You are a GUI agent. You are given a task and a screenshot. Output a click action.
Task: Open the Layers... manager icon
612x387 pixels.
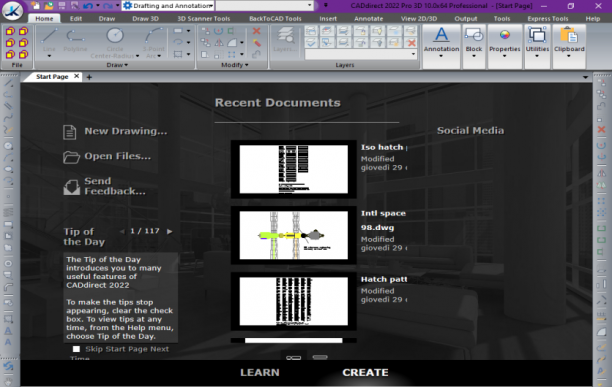point(286,39)
